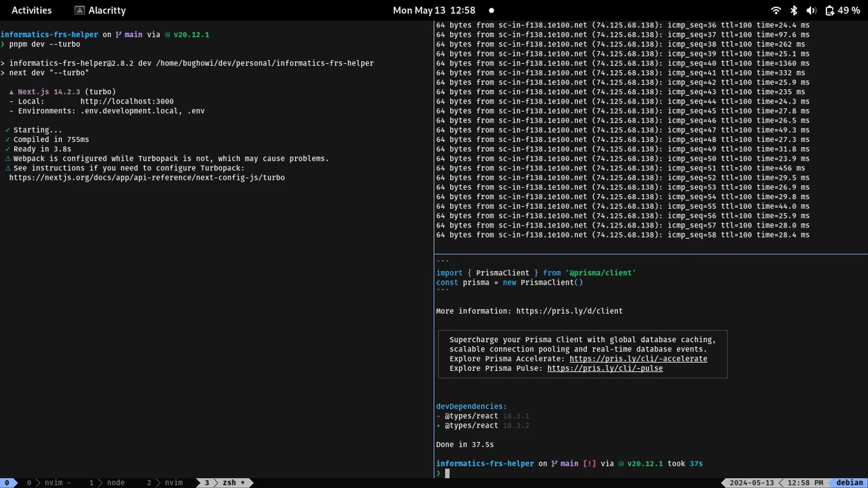Toggle Bluetooth from the system tray
The image size is (868, 488).
tap(794, 10)
